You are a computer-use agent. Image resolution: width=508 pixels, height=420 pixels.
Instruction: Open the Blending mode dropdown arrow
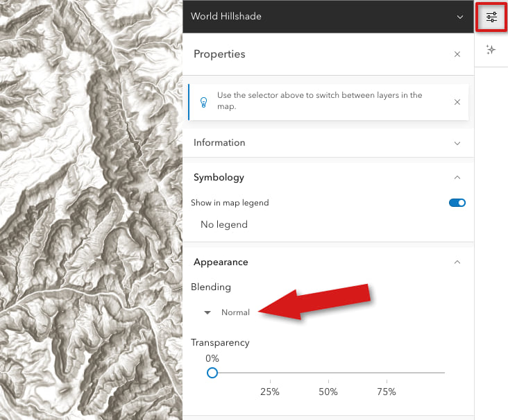[x=207, y=312]
